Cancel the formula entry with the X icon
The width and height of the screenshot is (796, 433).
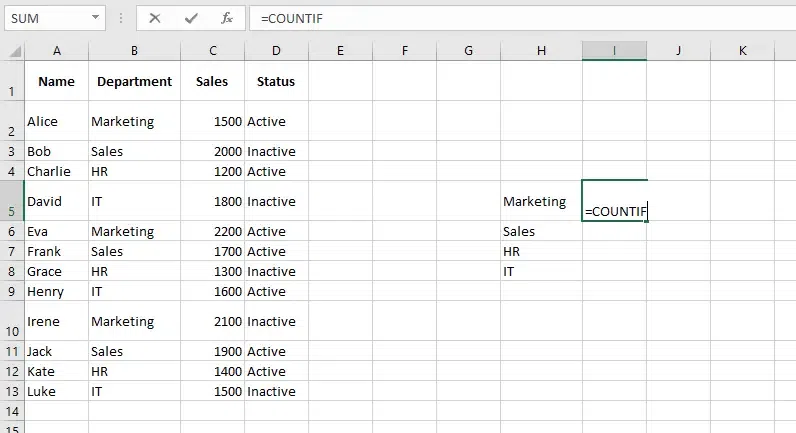(154, 18)
